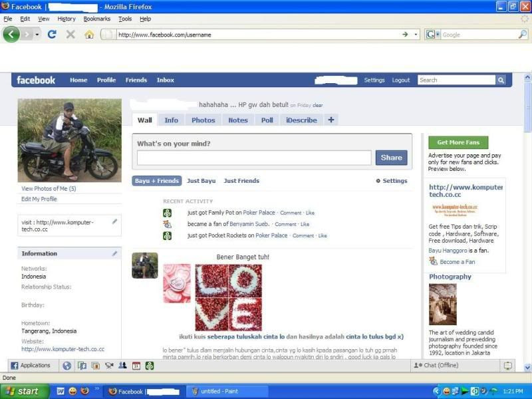Filter wall by Just Bayu

coord(201,181)
